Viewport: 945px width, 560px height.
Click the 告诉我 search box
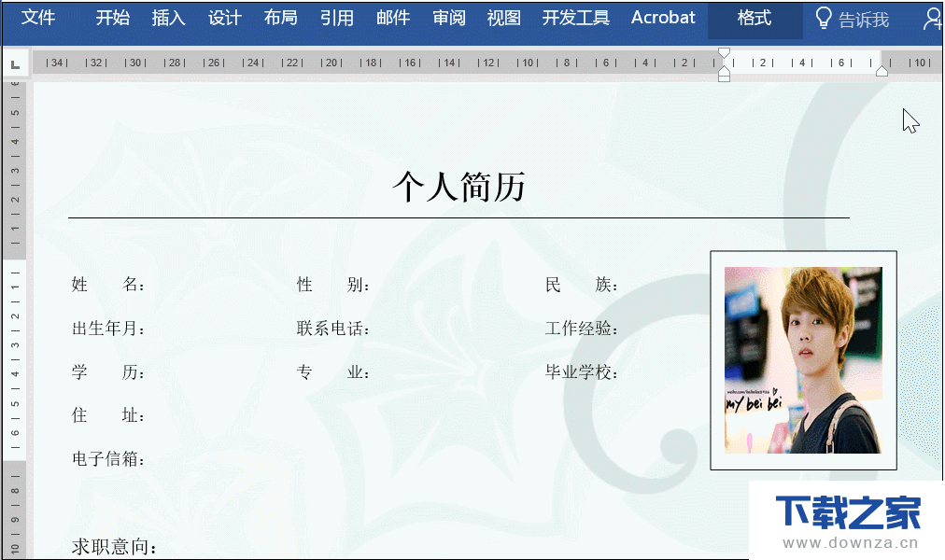click(864, 20)
